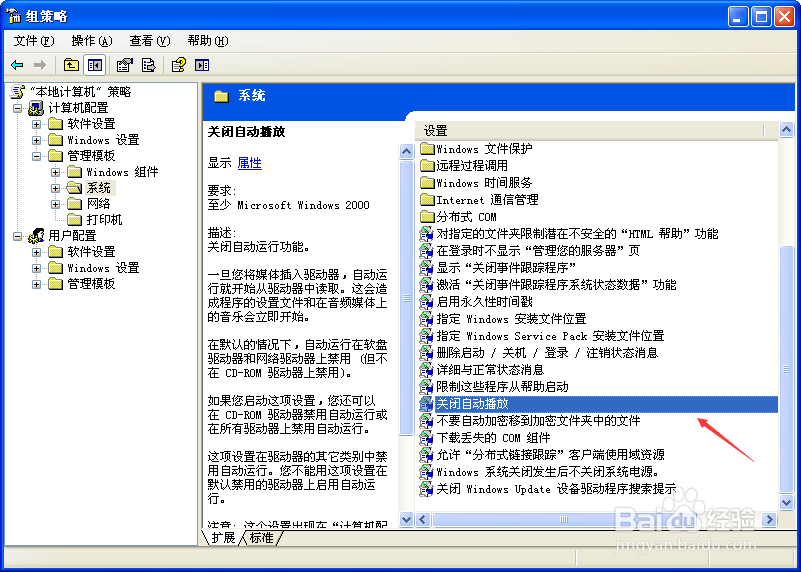Collapse the 计算机配置 tree node
Viewport: 801px width, 572px height.
point(17,108)
